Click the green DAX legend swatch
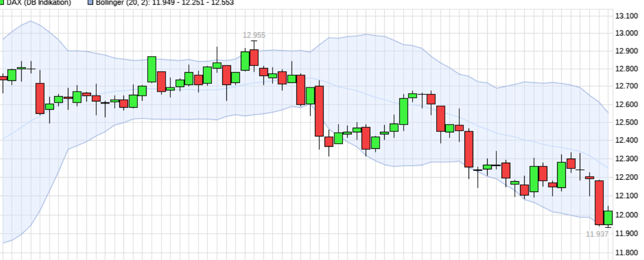644x260 pixels. pos(2,3)
